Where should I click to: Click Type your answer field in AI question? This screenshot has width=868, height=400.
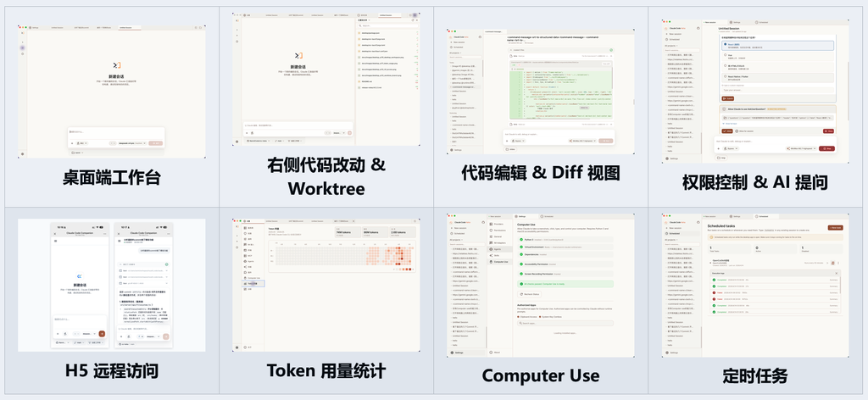(778, 90)
